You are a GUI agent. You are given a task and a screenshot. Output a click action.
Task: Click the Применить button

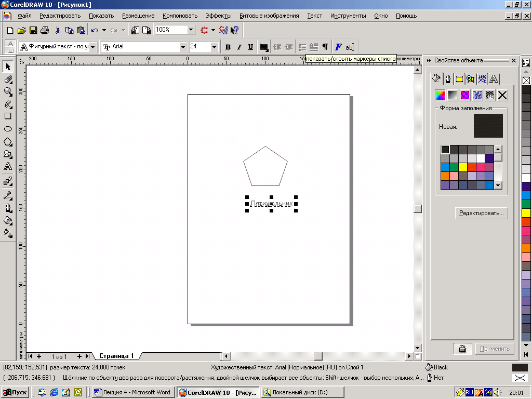[x=495, y=349]
